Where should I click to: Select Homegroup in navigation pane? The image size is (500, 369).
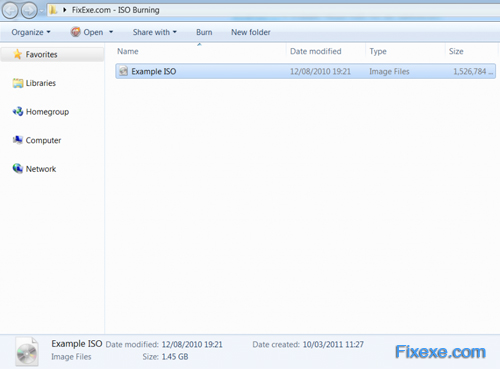pos(47,112)
